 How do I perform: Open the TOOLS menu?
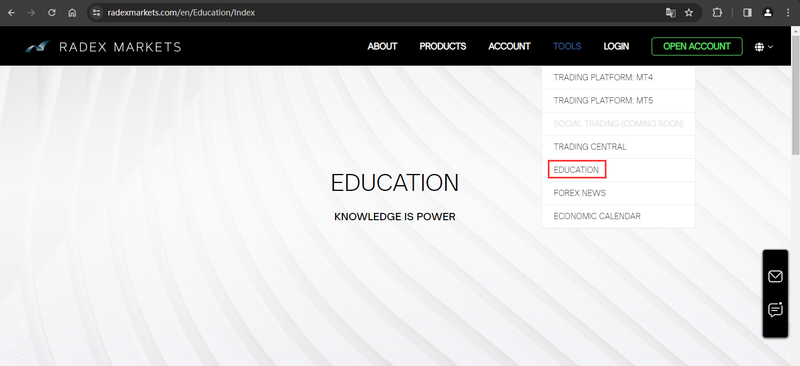tap(567, 46)
